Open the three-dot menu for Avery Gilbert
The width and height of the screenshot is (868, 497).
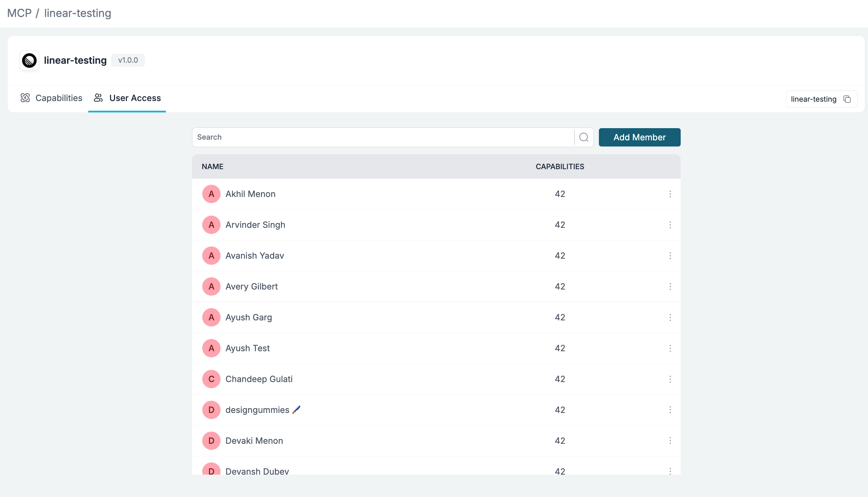click(670, 286)
